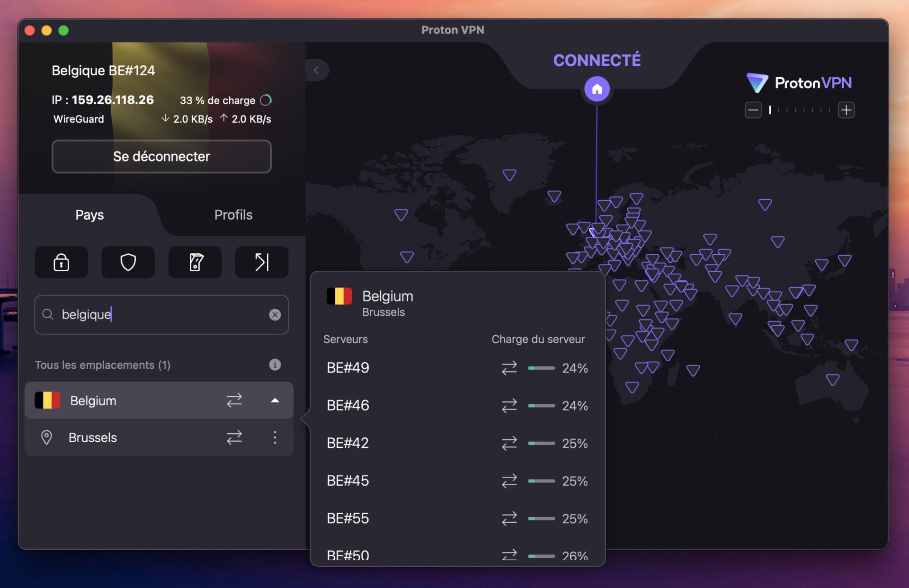
Task: Select server BE#42 name
Action: coord(348,443)
